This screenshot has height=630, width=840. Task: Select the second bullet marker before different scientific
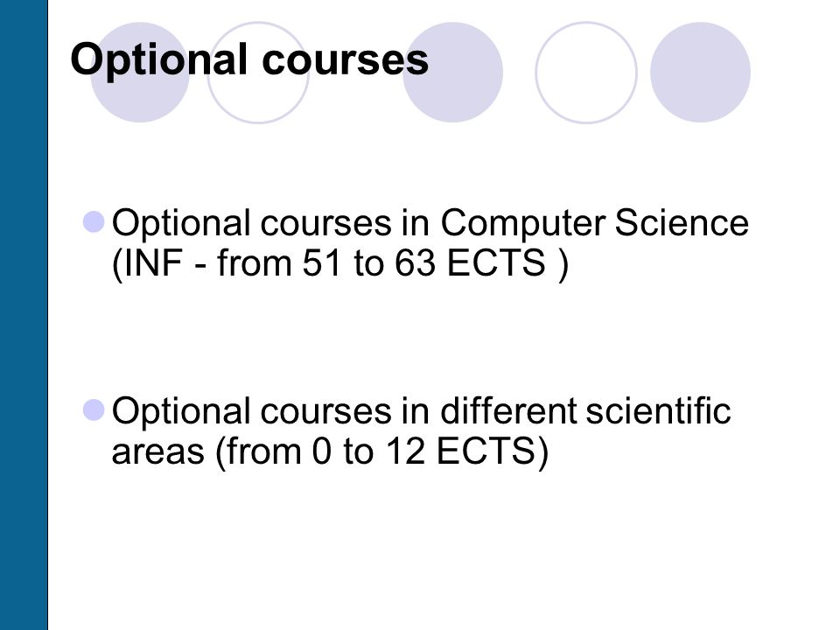(94, 409)
